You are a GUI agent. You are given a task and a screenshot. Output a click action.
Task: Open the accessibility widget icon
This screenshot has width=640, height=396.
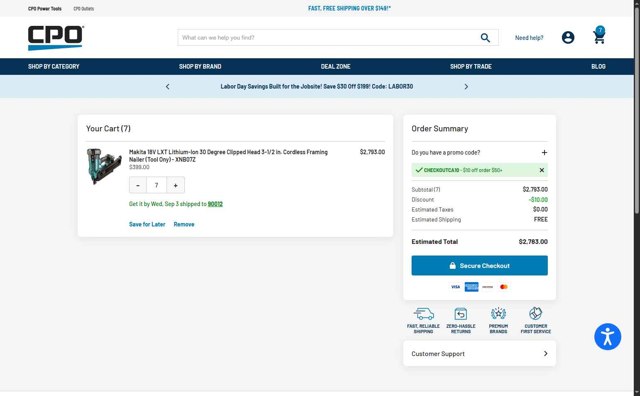click(607, 337)
